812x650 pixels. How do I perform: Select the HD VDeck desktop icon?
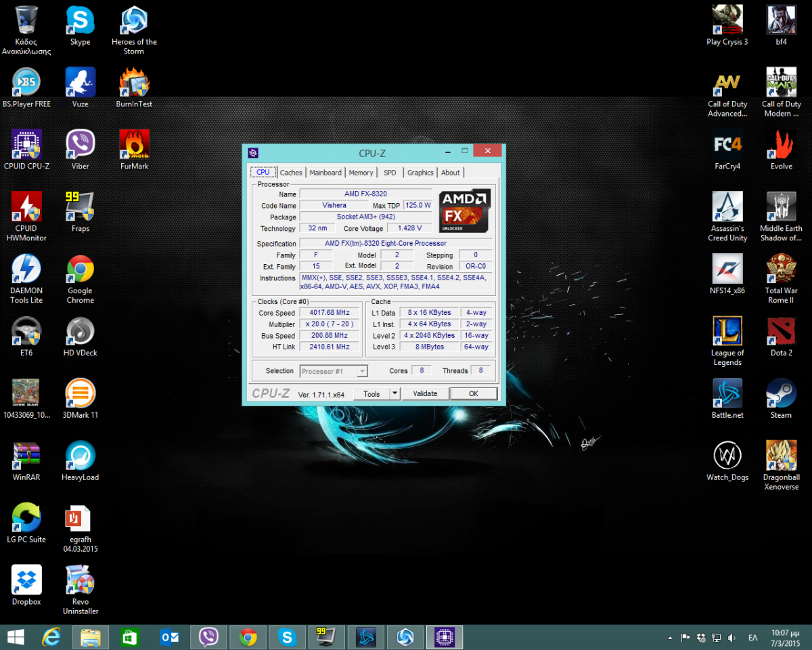pyautogui.click(x=81, y=337)
